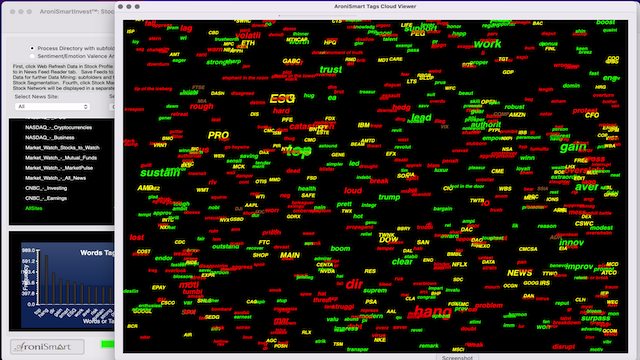Click the green 'suprem' tag
Image resolution: width=640 pixels, height=360 pixels.
click(x=375, y=291)
